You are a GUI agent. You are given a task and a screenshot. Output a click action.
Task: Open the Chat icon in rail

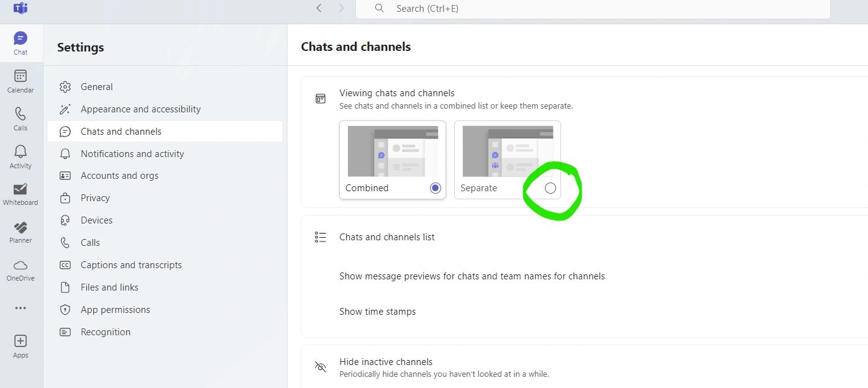[21, 43]
